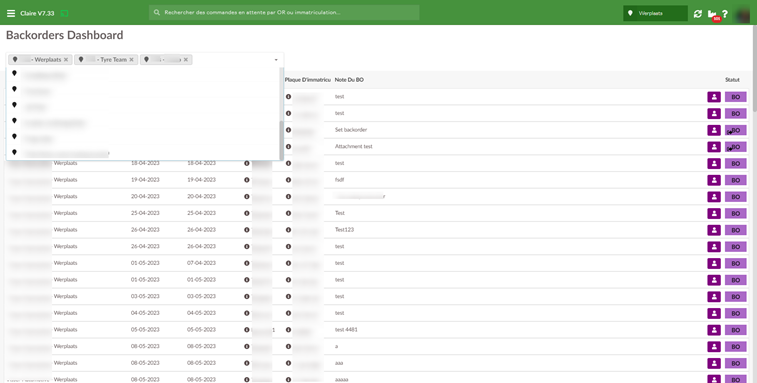Remove the Tyre Team location tag
Screen dimensions: 757x383
click(131, 60)
